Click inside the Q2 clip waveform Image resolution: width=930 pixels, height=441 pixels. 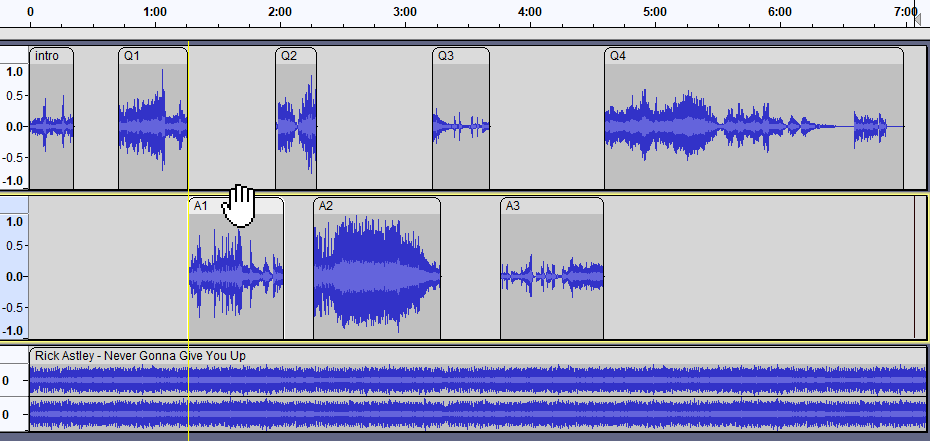tap(296, 126)
